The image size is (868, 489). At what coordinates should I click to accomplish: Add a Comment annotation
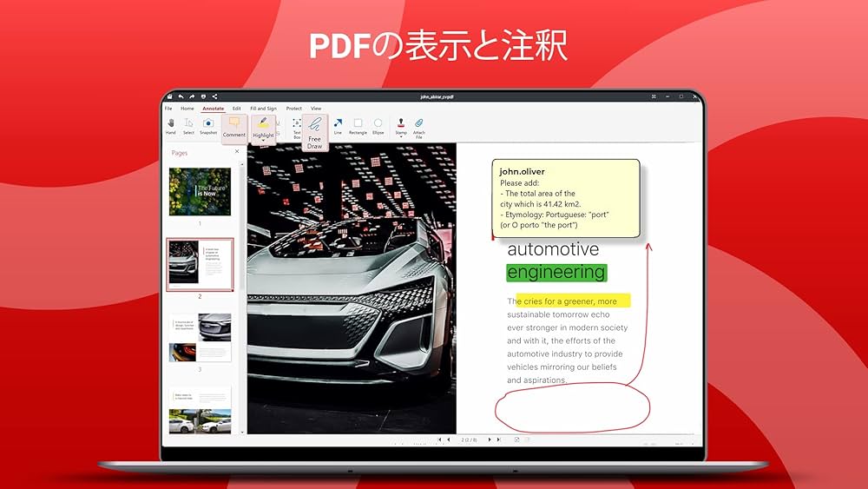click(234, 128)
